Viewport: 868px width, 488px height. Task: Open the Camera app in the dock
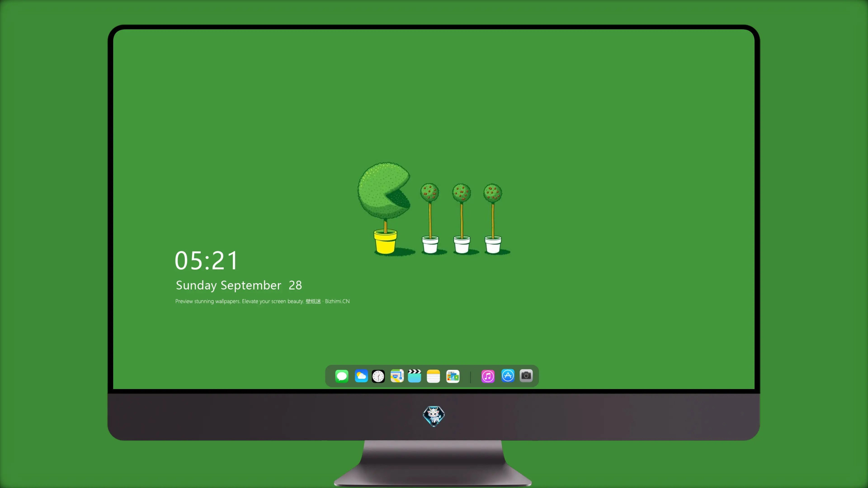point(526,375)
